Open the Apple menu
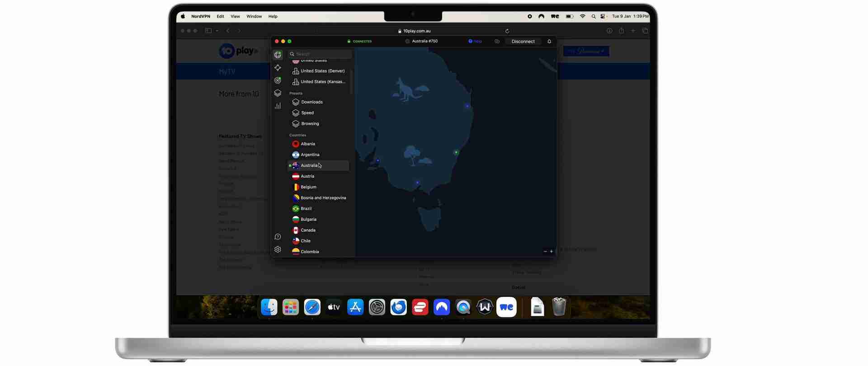The height and width of the screenshot is (366, 868). 183,16
